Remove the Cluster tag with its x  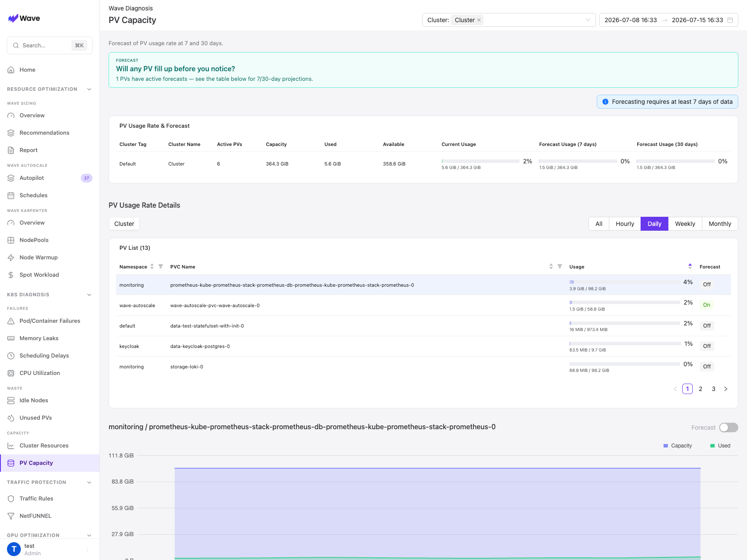tap(479, 20)
